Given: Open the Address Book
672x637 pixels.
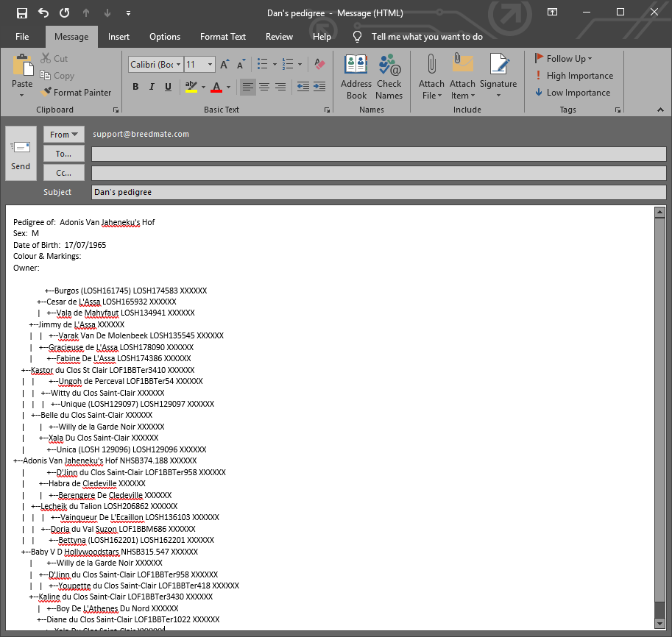Looking at the screenshot, I should pos(356,77).
